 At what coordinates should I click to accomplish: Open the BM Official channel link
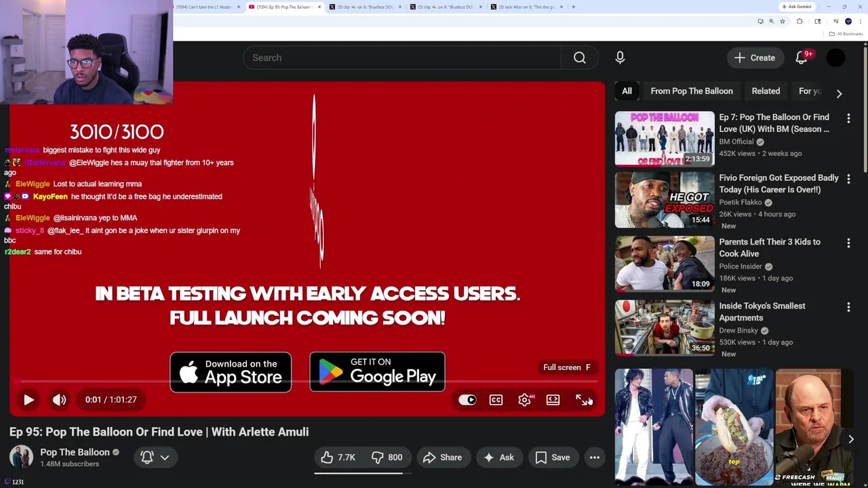click(736, 142)
